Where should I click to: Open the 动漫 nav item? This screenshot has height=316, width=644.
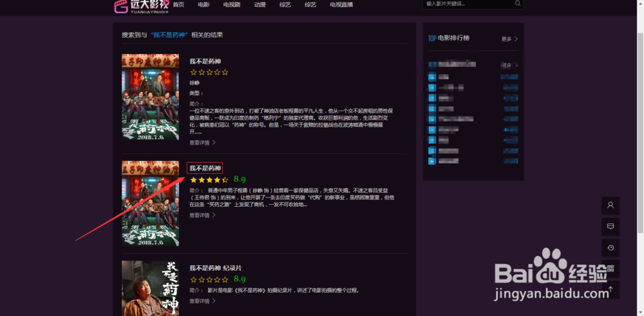[x=260, y=5]
